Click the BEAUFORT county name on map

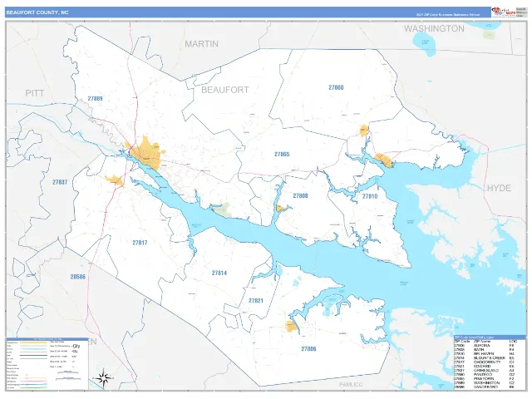225,90
